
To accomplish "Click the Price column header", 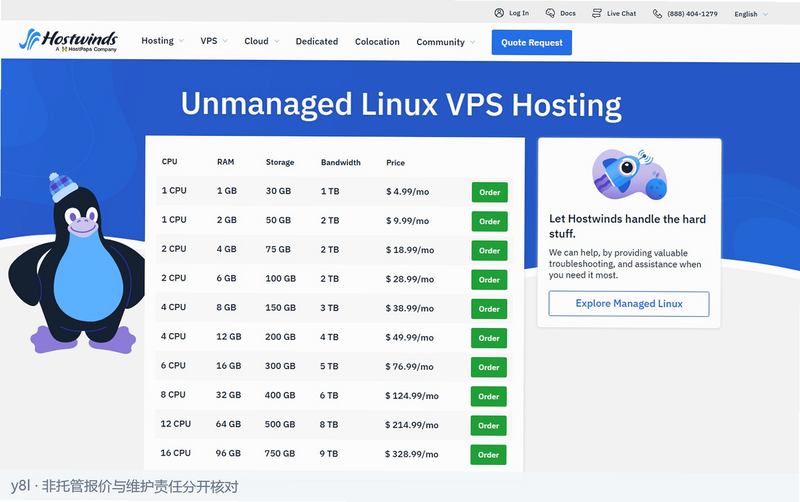I will click(x=395, y=163).
